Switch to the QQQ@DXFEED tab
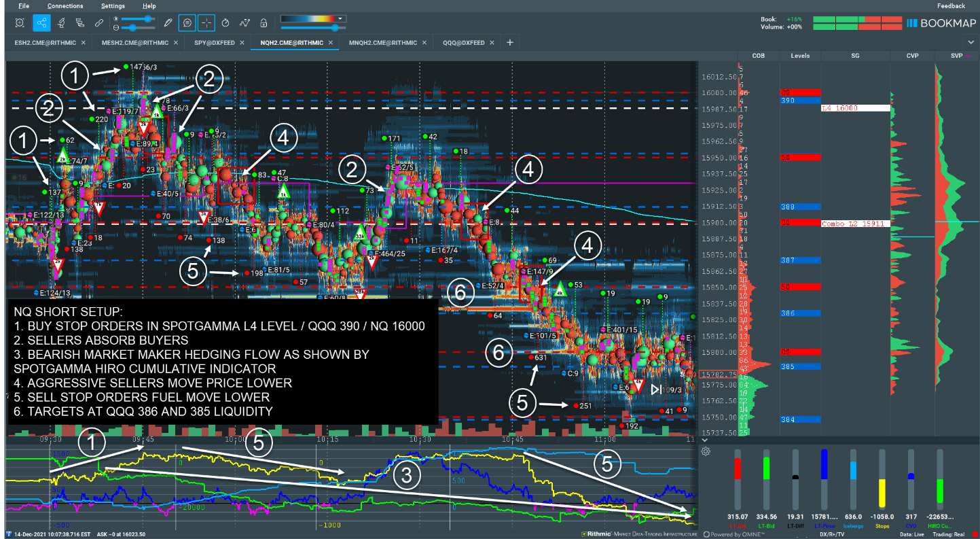 click(x=464, y=42)
